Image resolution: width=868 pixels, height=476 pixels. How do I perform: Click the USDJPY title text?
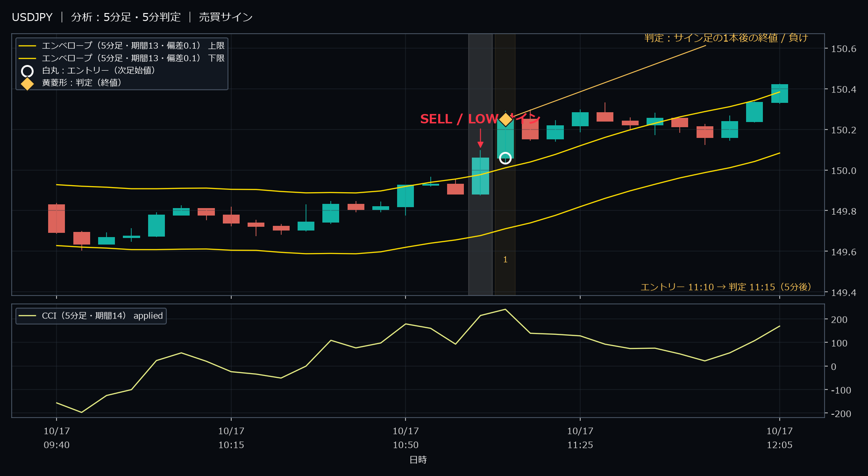(32, 17)
